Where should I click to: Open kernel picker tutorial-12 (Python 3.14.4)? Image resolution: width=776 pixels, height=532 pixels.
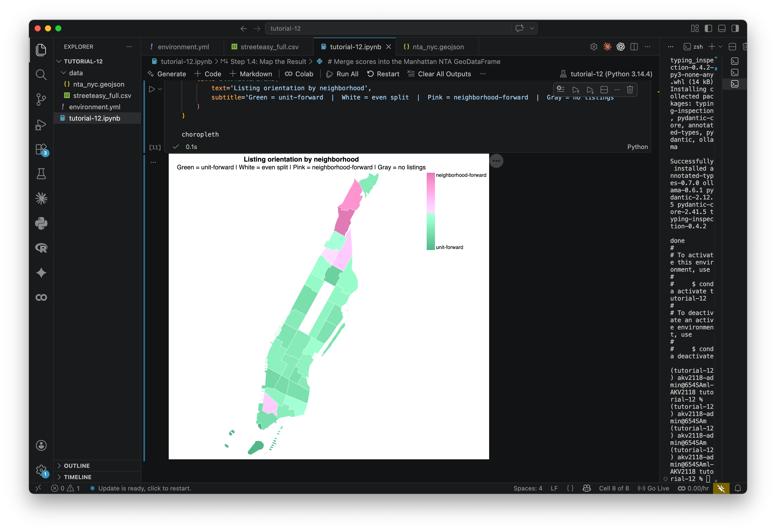pos(606,74)
